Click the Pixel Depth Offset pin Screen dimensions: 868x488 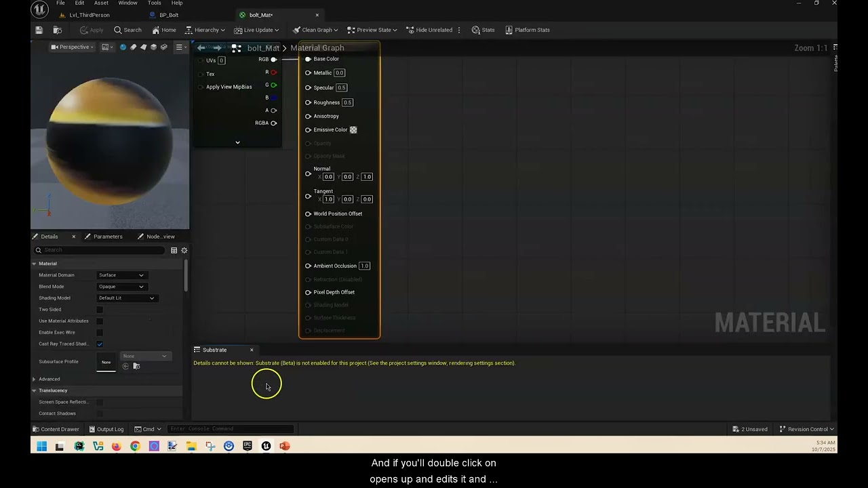[x=308, y=292]
